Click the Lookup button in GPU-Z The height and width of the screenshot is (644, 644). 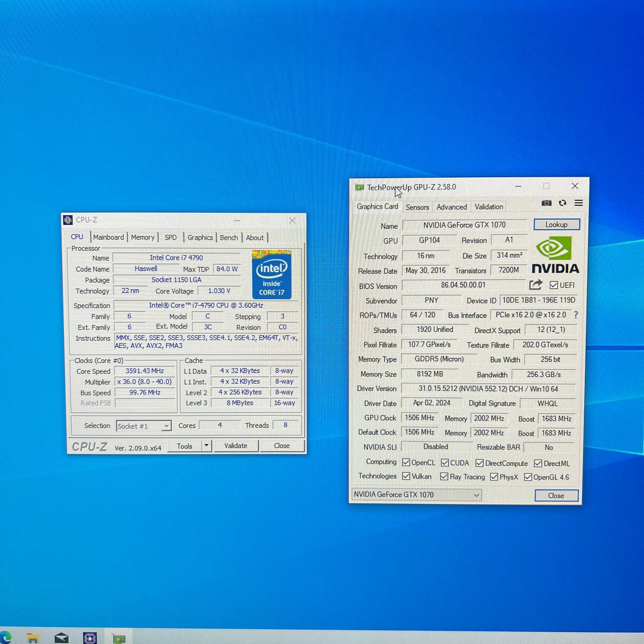pyautogui.click(x=556, y=225)
